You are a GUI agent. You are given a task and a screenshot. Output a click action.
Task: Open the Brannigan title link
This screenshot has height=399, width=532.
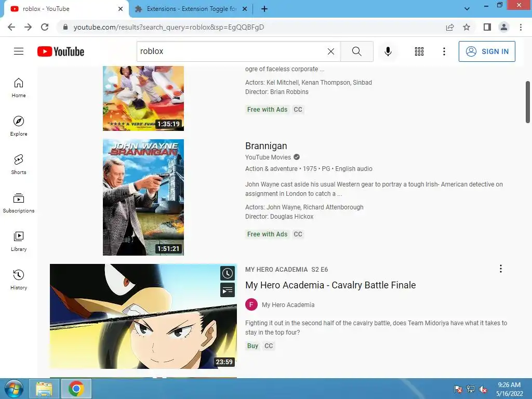coord(266,146)
